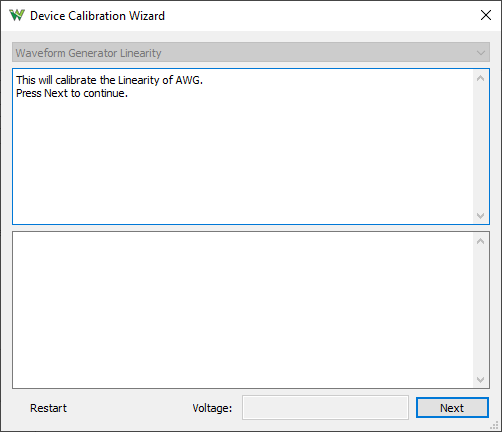
Task: Click the instructions box scroll down arrow
Action: (x=480, y=215)
